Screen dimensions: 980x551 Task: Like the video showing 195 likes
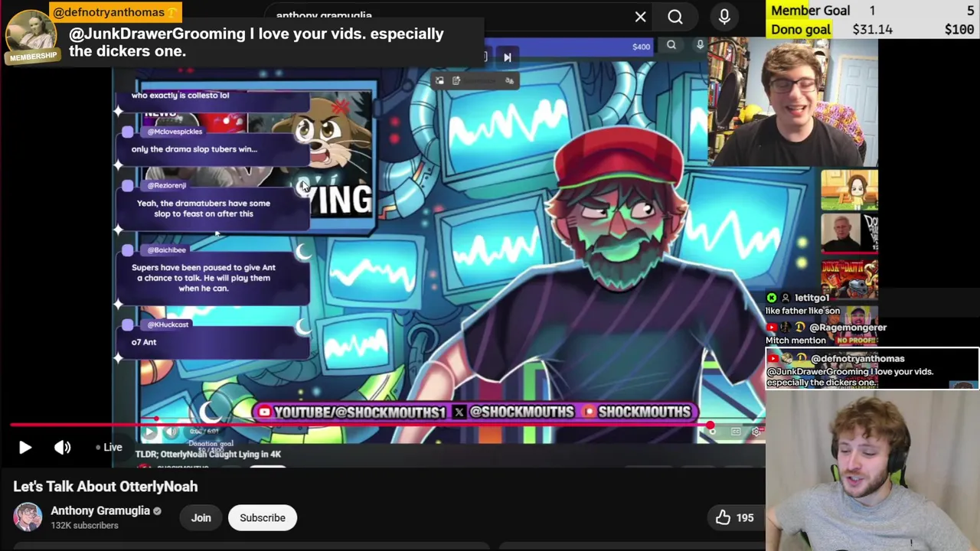click(734, 517)
